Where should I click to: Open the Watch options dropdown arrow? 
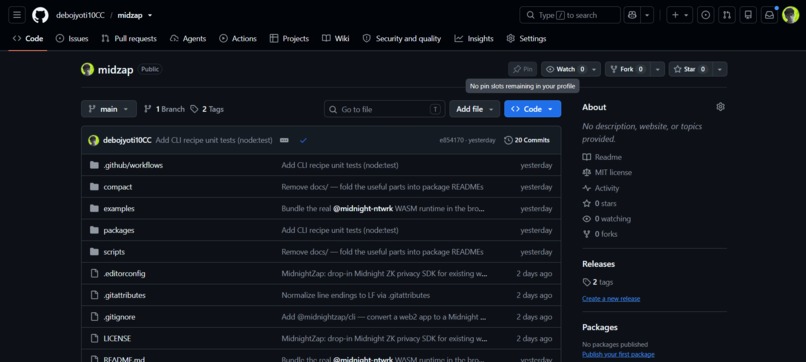[595, 69]
